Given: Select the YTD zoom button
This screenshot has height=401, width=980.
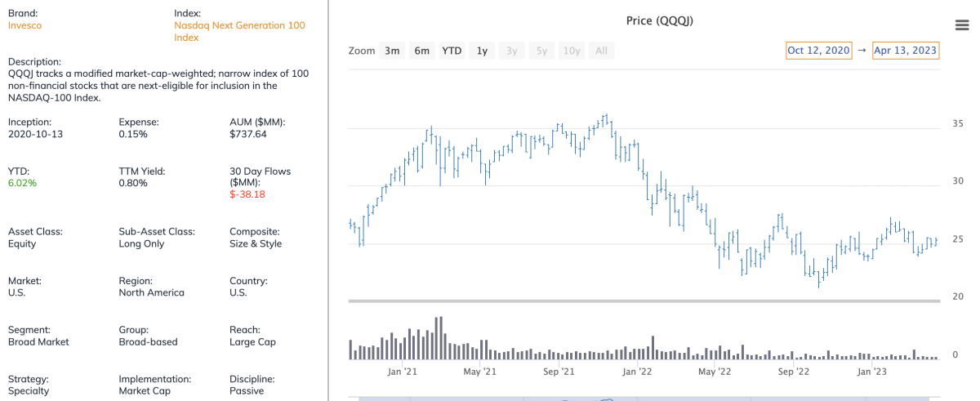Looking at the screenshot, I should click(452, 51).
